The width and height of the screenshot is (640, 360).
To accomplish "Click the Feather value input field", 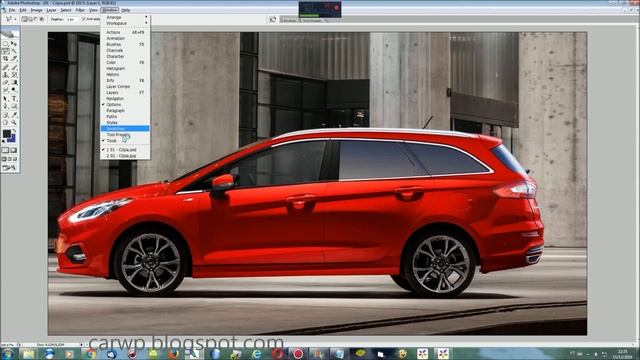I will (x=72, y=19).
